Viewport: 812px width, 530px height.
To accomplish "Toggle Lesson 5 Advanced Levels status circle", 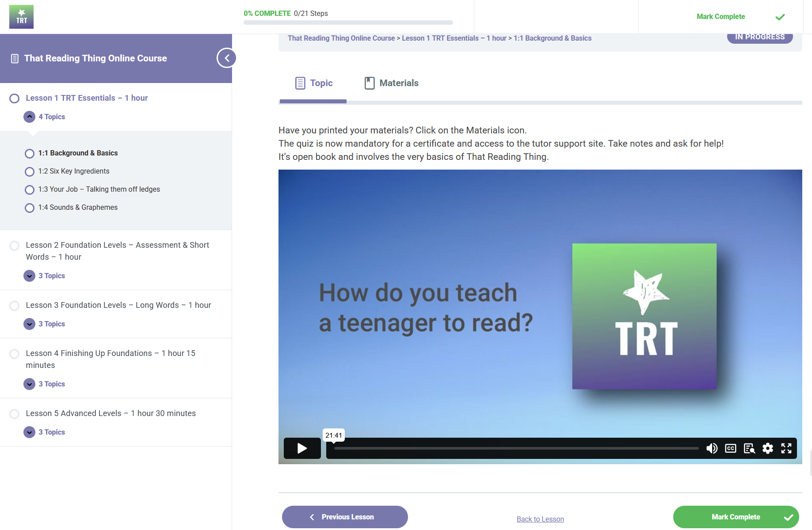I will (15, 413).
